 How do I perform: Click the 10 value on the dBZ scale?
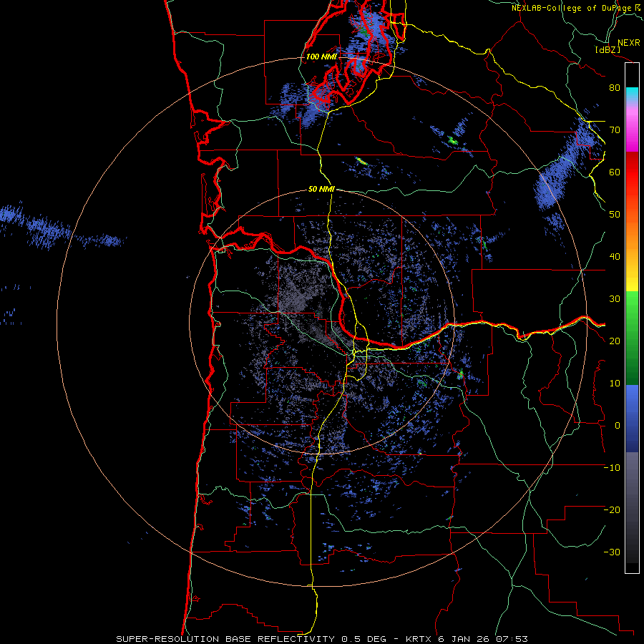pyautogui.click(x=615, y=384)
